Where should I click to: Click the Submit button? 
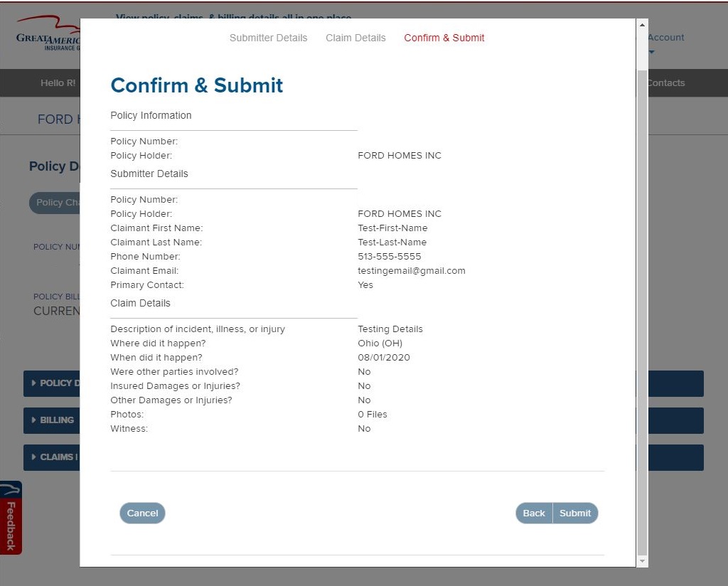pyautogui.click(x=575, y=513)
